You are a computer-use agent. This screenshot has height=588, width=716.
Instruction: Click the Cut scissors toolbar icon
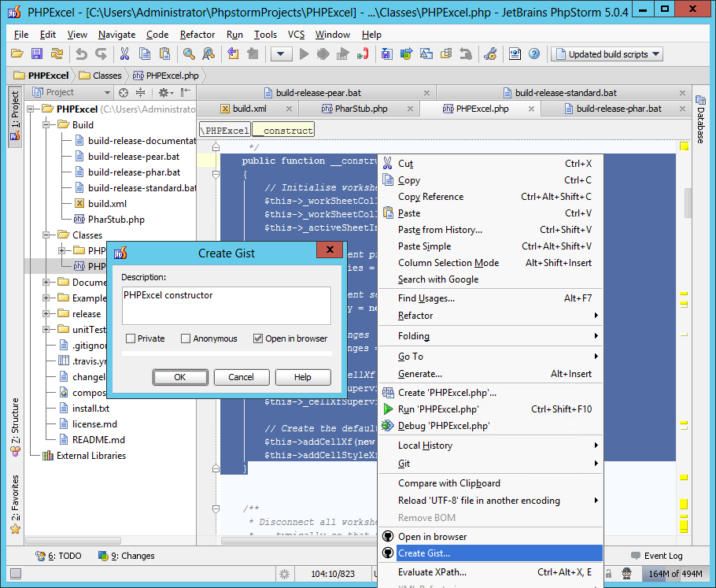coord(124,54)
